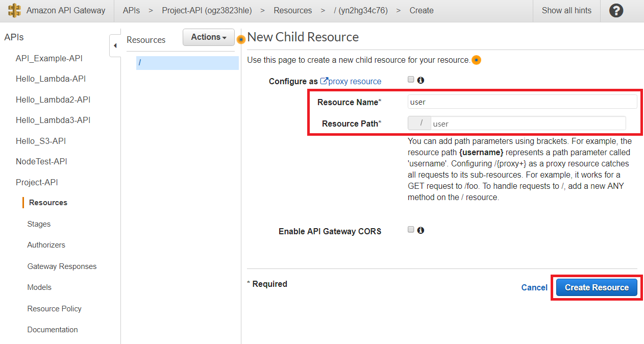The width and height of the screenshot is (644, 344).
Task: Open Gateway Responses in sidebar
Action: click(x=62, y=266)
